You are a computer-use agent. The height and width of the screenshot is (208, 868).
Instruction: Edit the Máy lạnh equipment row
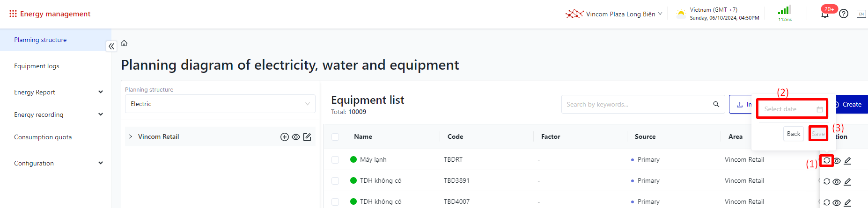point(847,160)
